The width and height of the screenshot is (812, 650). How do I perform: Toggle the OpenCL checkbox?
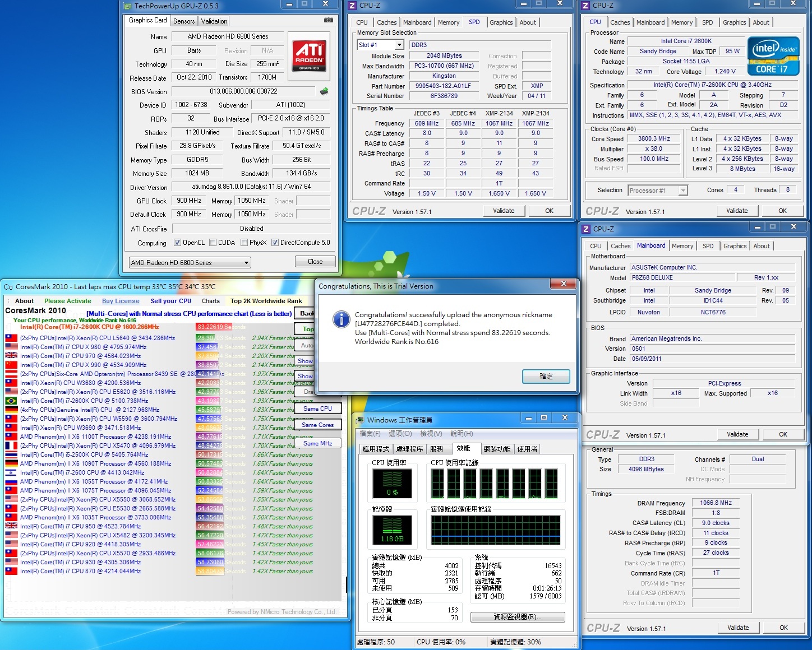click(x=177, y=243)
